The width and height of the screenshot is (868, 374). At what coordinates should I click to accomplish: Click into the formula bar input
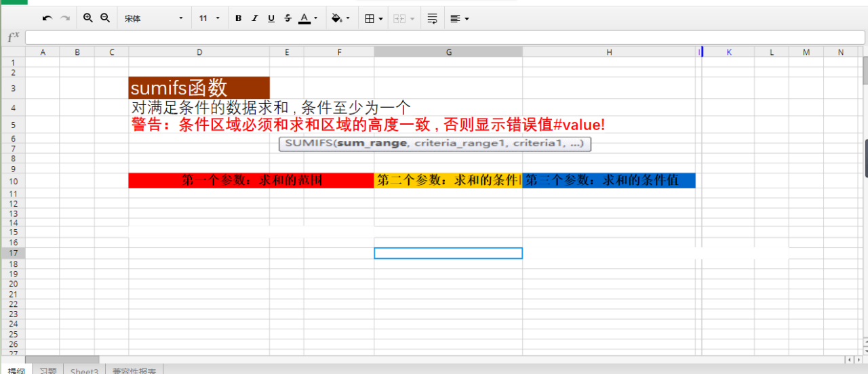445,37
